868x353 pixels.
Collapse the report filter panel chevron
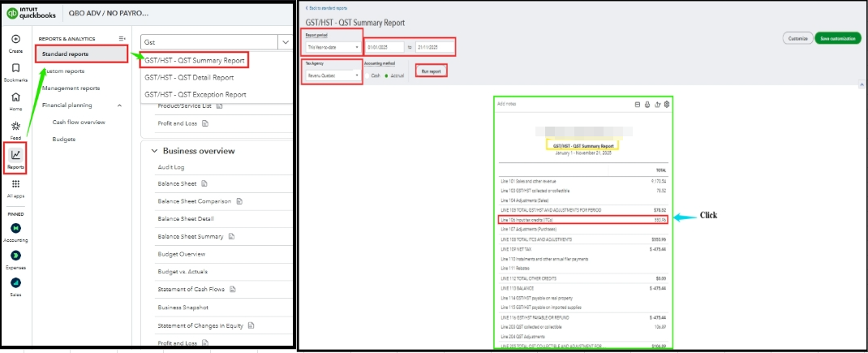[x=862, y=84]
